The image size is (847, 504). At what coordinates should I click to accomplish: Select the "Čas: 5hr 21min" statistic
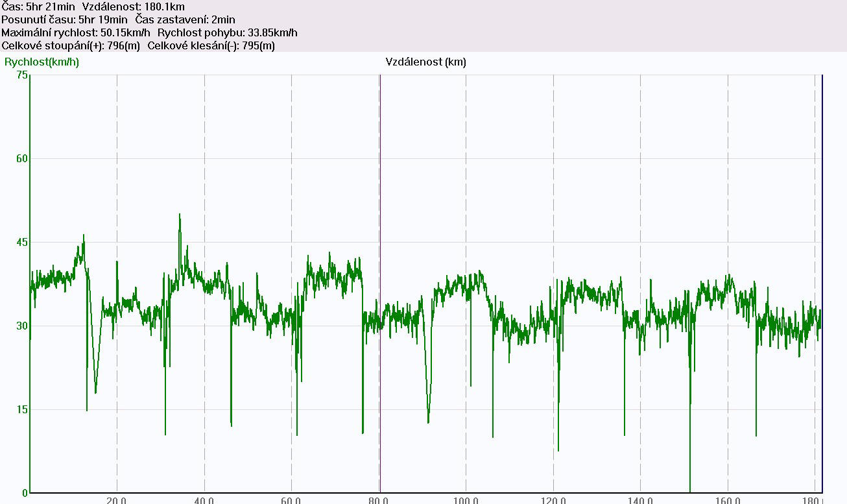(38, 7)
